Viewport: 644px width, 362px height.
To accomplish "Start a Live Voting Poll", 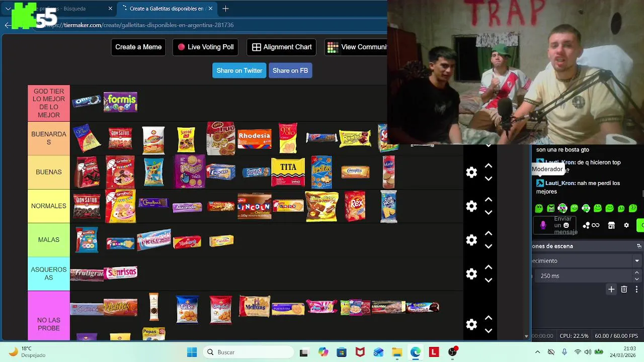I will pos(206,47).
